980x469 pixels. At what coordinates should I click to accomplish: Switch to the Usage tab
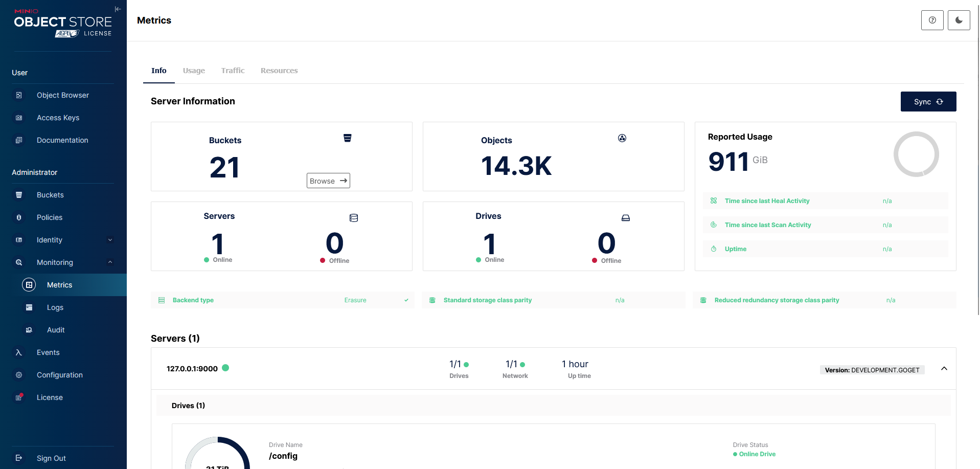click(194, 71)
